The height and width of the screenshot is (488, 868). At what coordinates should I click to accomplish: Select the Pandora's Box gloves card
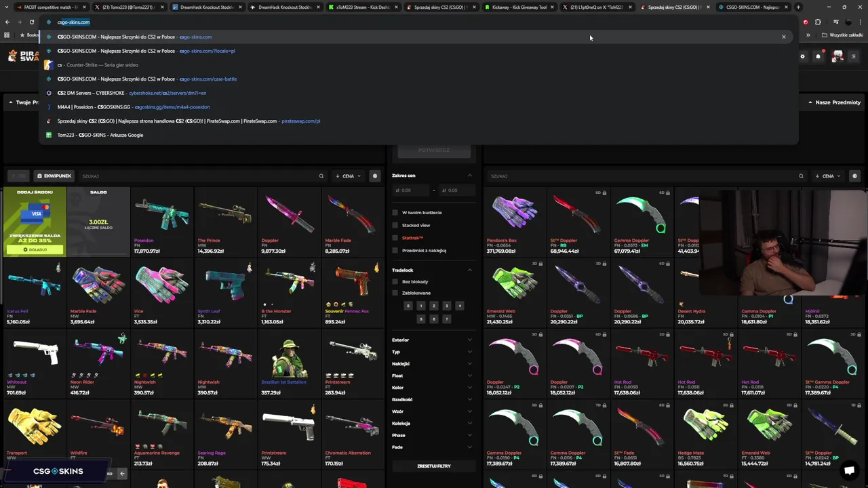(514, 222)
